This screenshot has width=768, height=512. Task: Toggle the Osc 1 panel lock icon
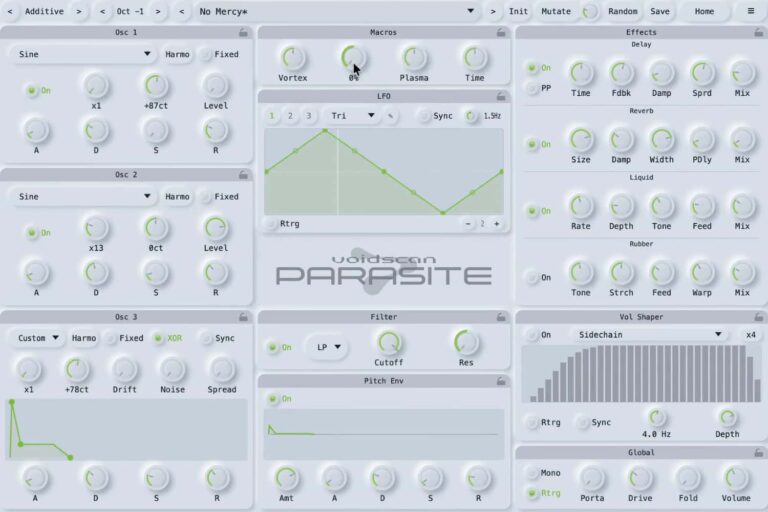(x=243, y=32)
